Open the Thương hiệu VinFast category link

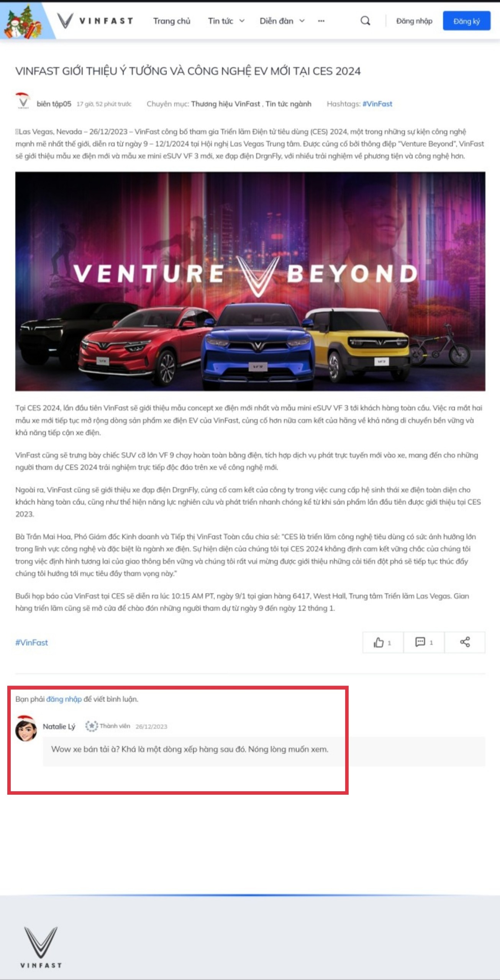[x=225, y=104]
